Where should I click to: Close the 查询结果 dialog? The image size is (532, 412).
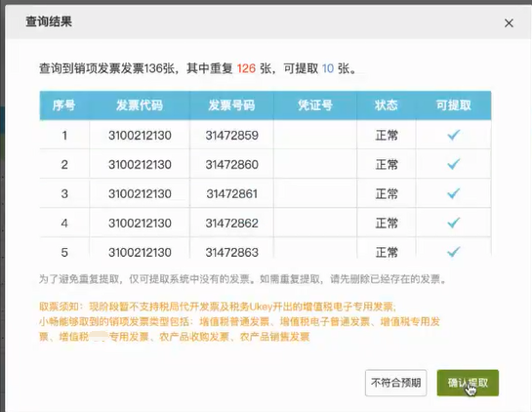[509, 23]
